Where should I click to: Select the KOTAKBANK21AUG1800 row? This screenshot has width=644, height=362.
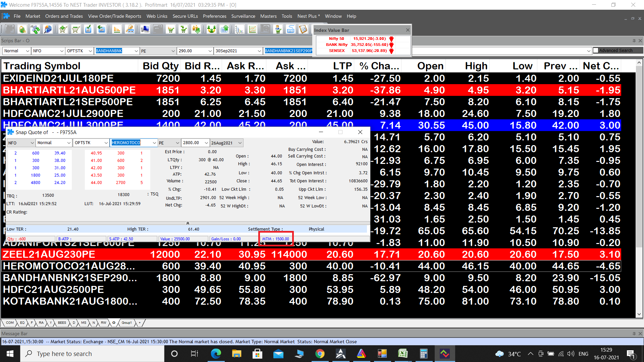(x=311, y=301)
